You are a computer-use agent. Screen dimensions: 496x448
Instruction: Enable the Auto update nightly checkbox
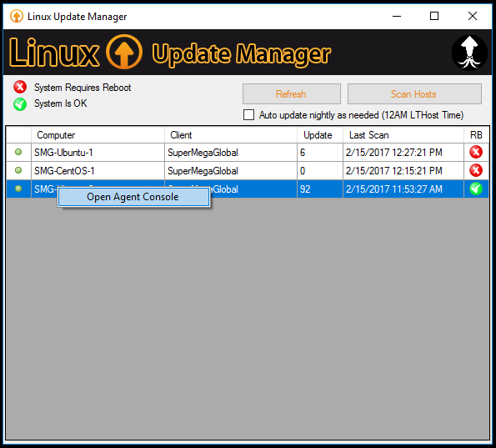[248, 114]
